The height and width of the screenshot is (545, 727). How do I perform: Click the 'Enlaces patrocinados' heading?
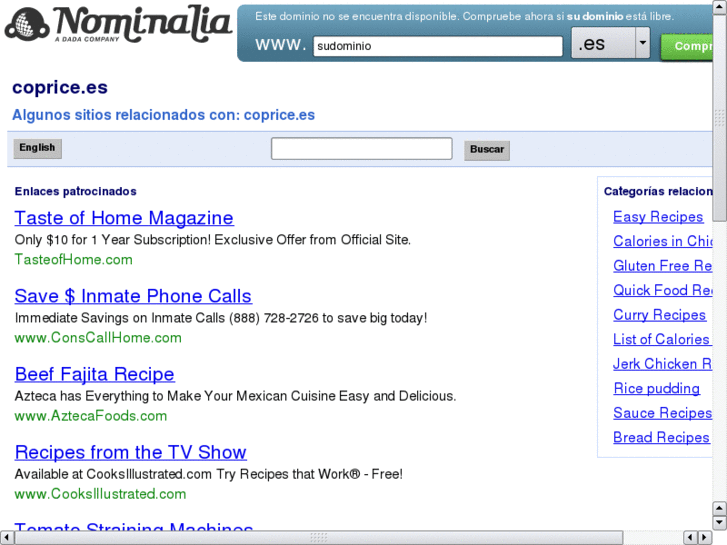(76, 191)
